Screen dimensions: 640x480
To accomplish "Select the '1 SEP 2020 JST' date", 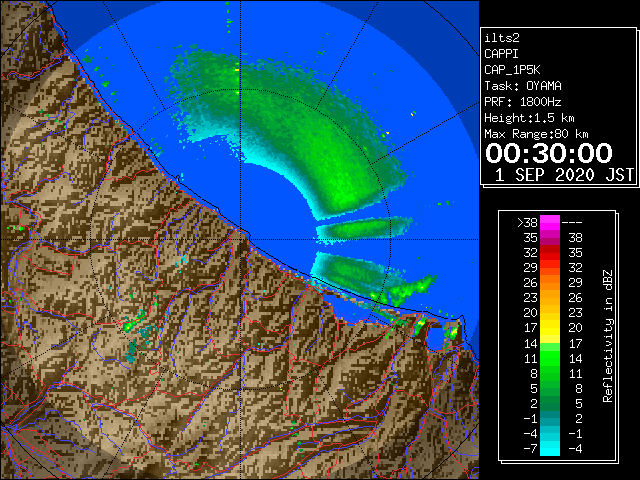I will [x=564, y=175].
